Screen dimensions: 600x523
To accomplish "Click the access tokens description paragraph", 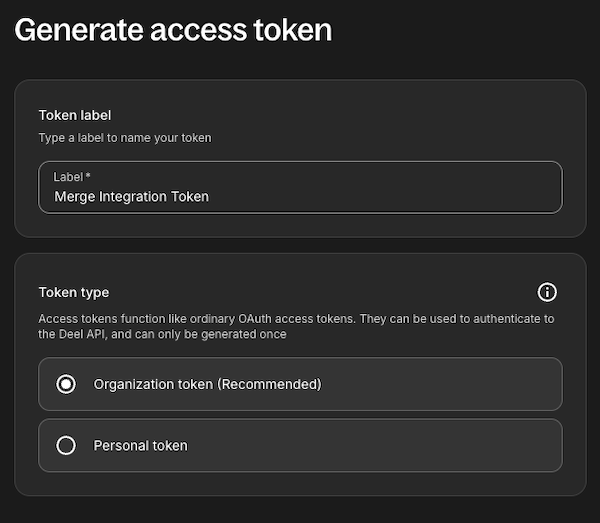I will click(x=296, y=326).
